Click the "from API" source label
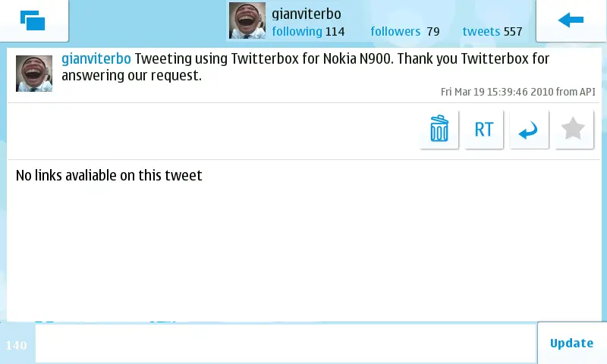The height and width of the screenshot is (364, 607). 575,92
